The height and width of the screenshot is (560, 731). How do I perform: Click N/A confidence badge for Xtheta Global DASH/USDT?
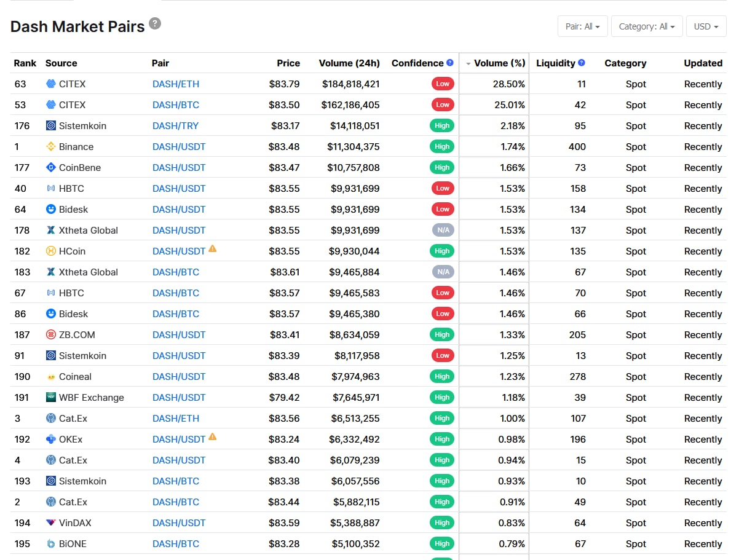pyautogui.click(x=443, y=230)
